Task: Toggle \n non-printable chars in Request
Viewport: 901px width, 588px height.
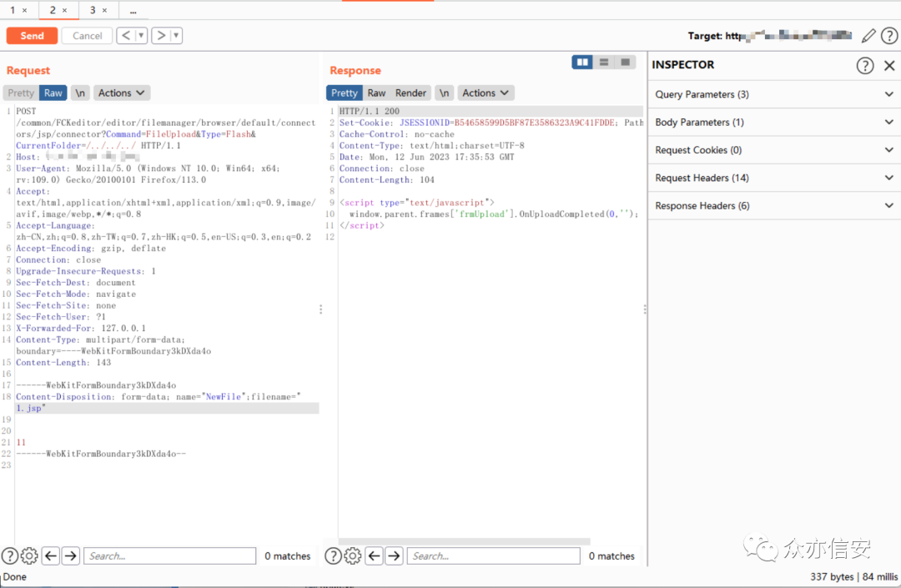Action: [x=80, y=93]
